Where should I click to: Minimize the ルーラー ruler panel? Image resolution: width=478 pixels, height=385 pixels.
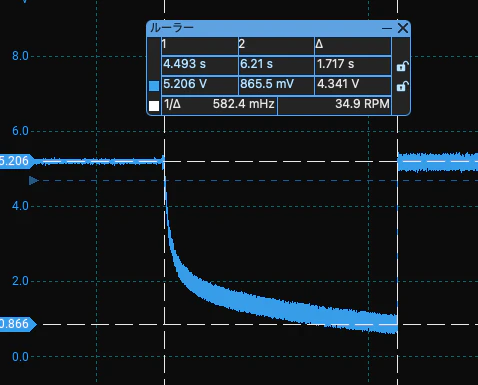(387, 29)
